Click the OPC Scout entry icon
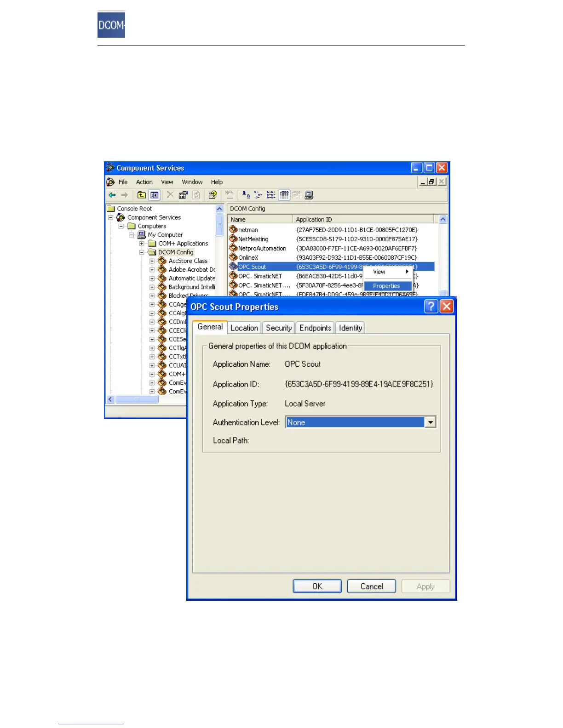 tap(233, 266)
